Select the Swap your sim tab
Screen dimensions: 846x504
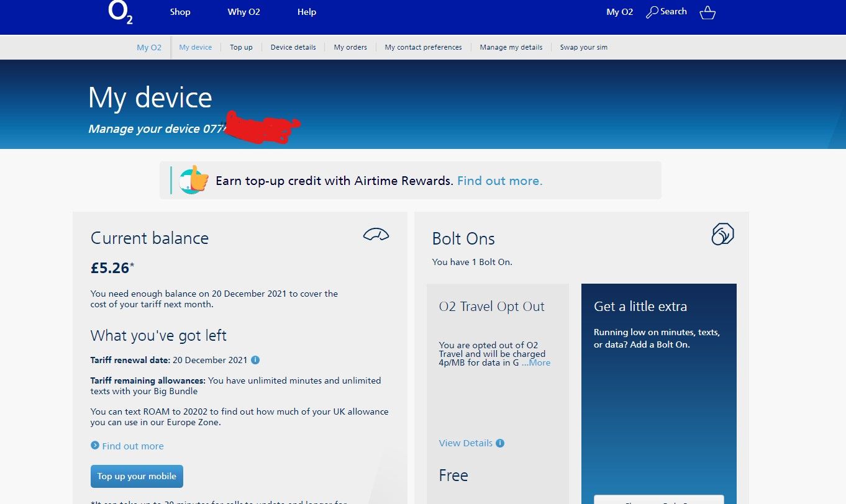pos(583,47)
